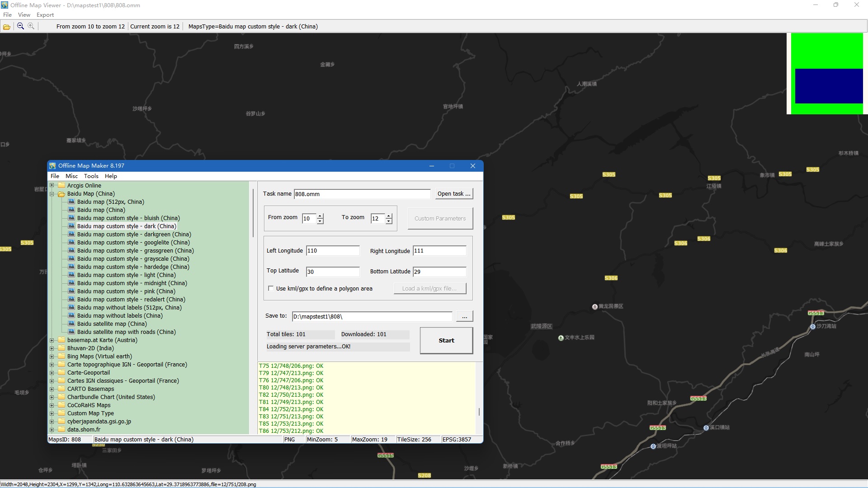The width and height of the screenshot is (868, 488).
Task: Select Baidu map custom style - grayscale
Action: pos(133,259)
